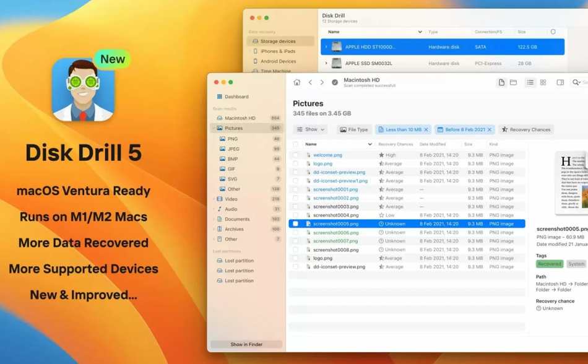The image size is (588, 364).
Task: Expand the APPLE SSD SM0032L row
Action: click(326, 63)
